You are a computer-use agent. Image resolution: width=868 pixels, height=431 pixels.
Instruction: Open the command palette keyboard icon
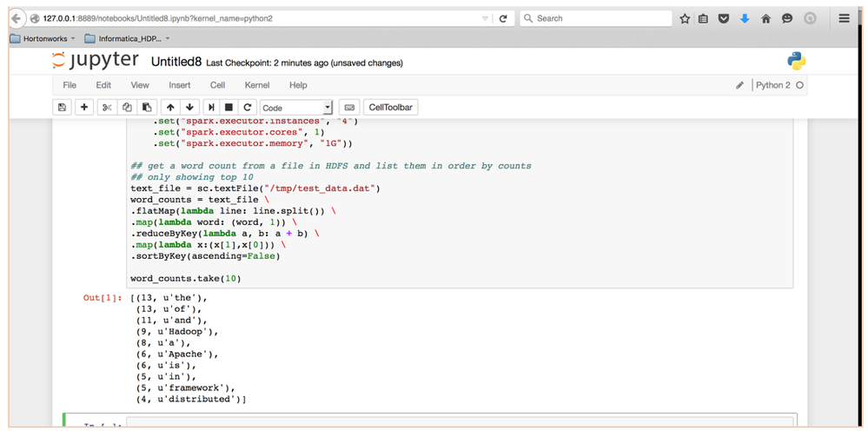pos(348,108)
